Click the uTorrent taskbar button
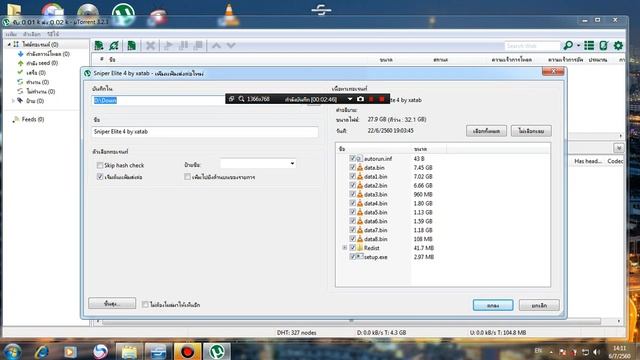640x360 pixels. tap(217, 351)
